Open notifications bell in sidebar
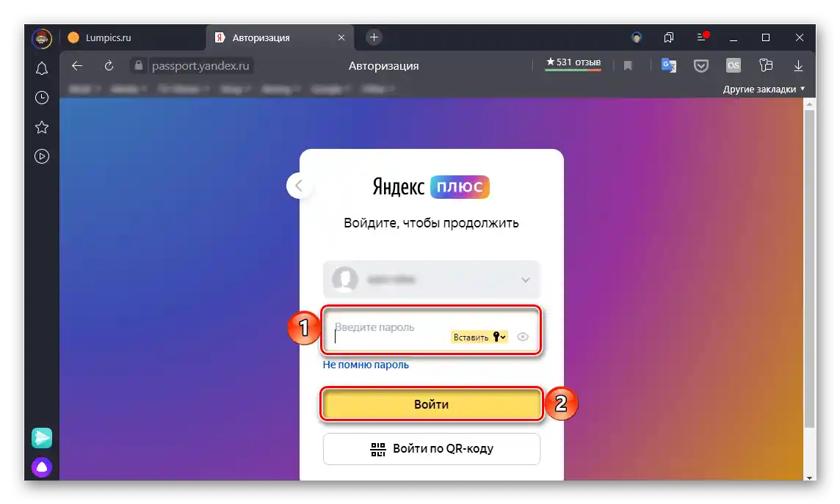The width and height of the screenshot is (840, 504). (x=42, y=68)
